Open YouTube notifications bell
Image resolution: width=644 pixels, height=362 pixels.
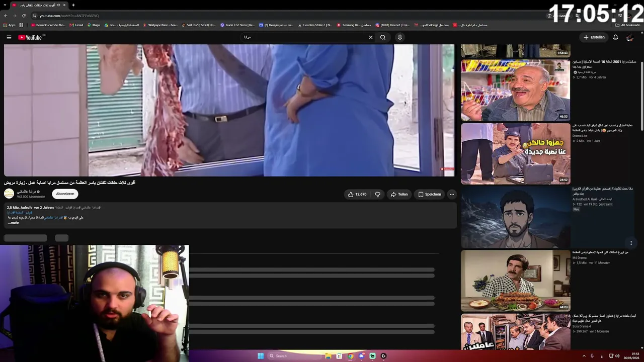click(x=615, y=37)
